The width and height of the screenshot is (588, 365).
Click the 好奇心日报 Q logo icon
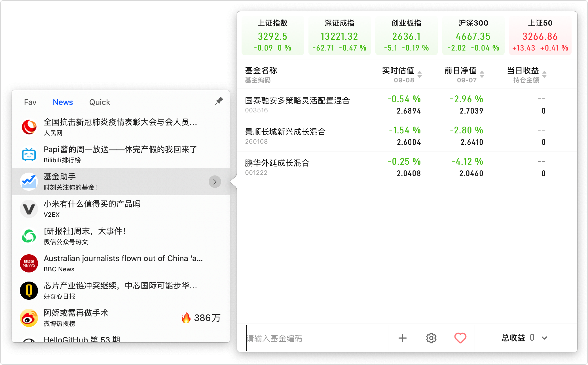[x=29, y=291]
